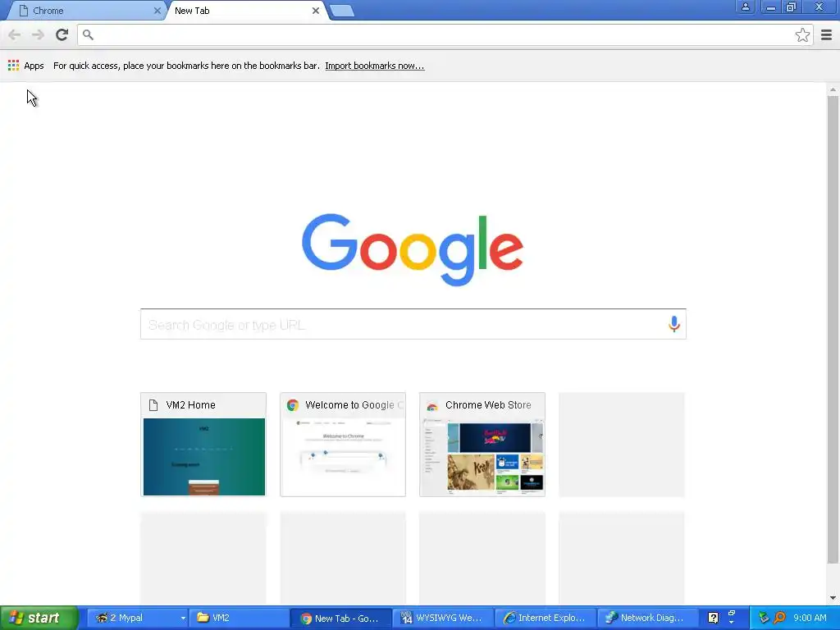The height and width of the screenshot is (630, 840).
Task: Click the small desktop toolbar tray icon
Action: (731, 614)
